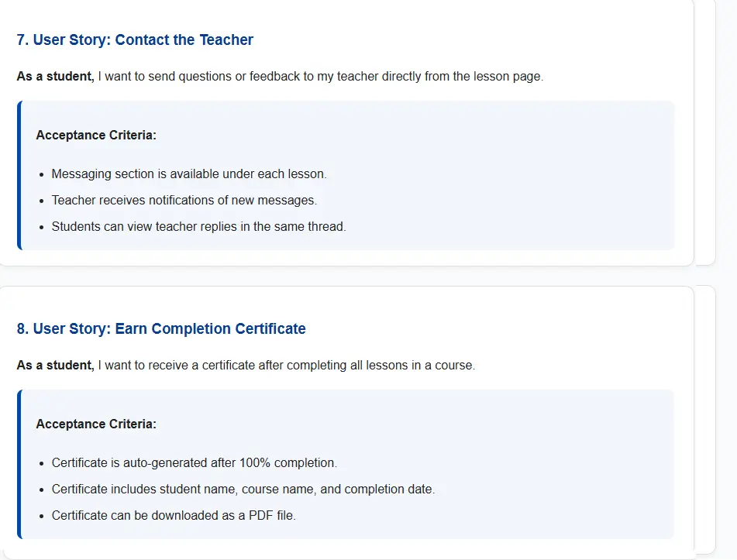Image resolution: width=737 pixels, height=560 pixels.
Task: Click the bold "As a student," in story 7
Action: coord(55,77)
